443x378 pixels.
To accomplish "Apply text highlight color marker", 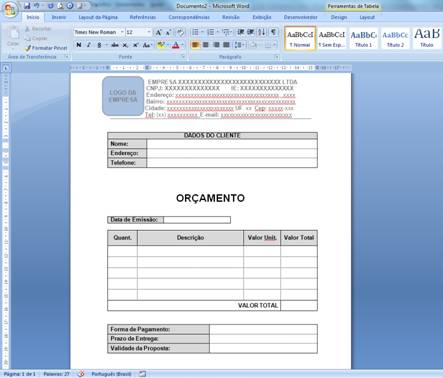I will tap(161, 45).
